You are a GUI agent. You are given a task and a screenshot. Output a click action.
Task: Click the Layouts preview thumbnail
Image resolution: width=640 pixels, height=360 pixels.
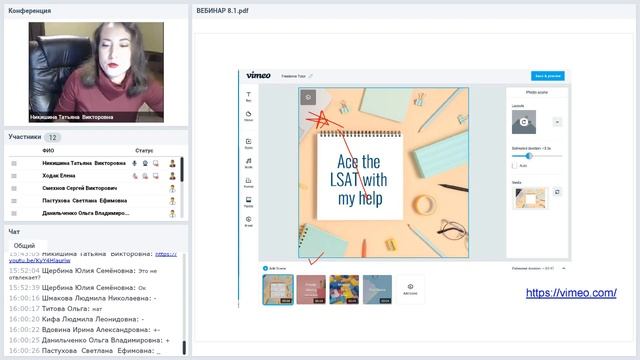(x=524, y=122)
